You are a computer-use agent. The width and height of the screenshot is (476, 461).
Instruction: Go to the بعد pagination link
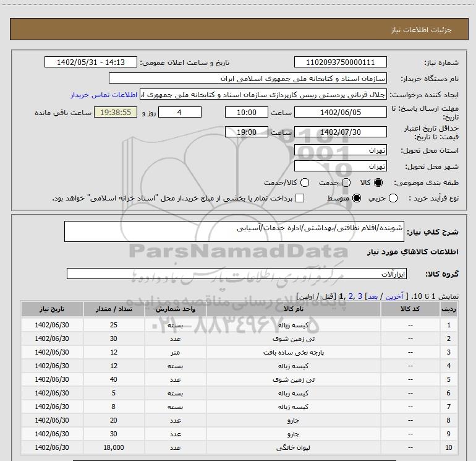click(373, 296)
